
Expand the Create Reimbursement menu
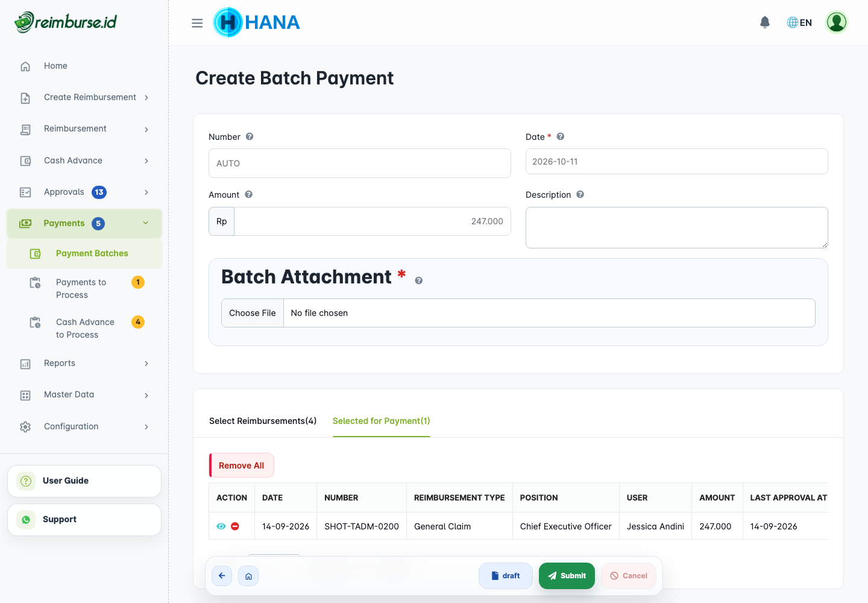click(84, 97)
